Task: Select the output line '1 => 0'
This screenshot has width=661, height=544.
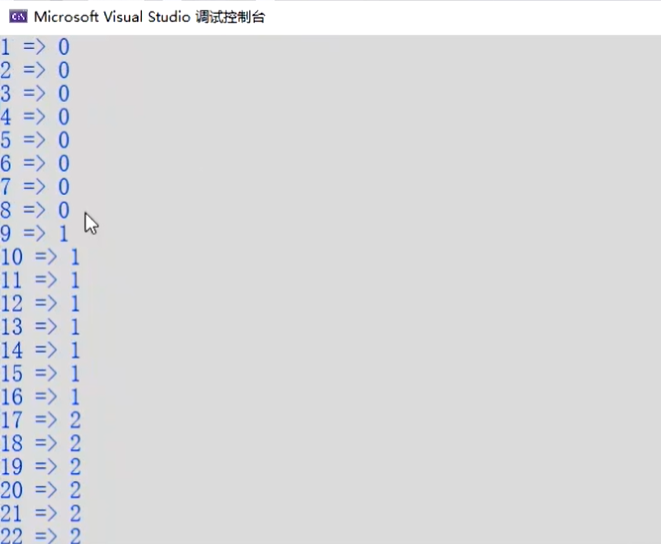Action: point(35,46)
